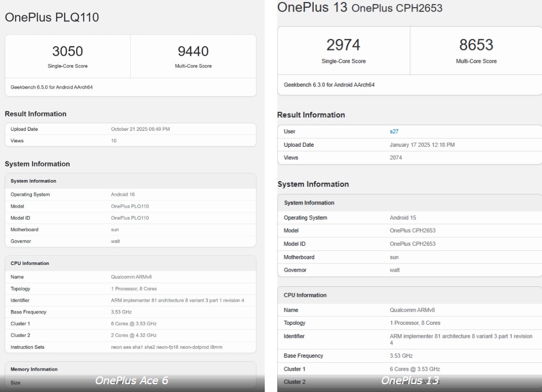Click motherboard value 'sun' on CPH2653 page
542x392 pixels.
point(394,257)
